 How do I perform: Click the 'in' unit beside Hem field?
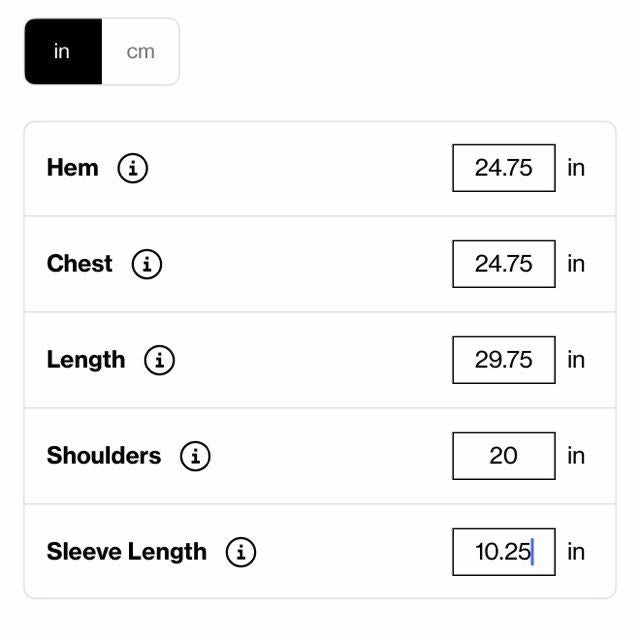pos(576,168)
